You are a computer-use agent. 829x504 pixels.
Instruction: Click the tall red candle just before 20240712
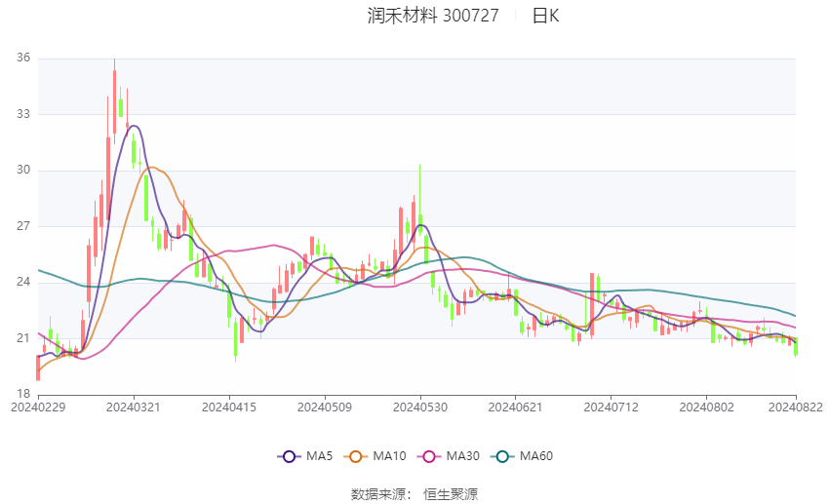coord(592,305)
